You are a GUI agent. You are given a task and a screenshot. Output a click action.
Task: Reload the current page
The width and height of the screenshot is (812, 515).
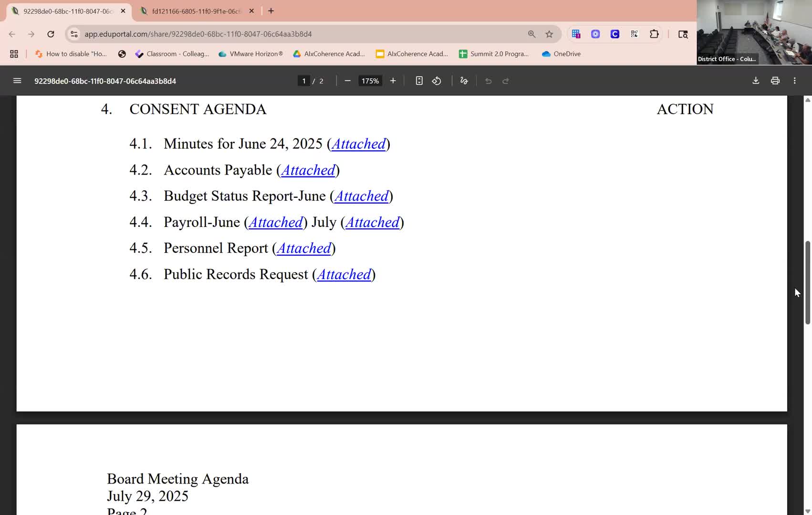(51, 34)
